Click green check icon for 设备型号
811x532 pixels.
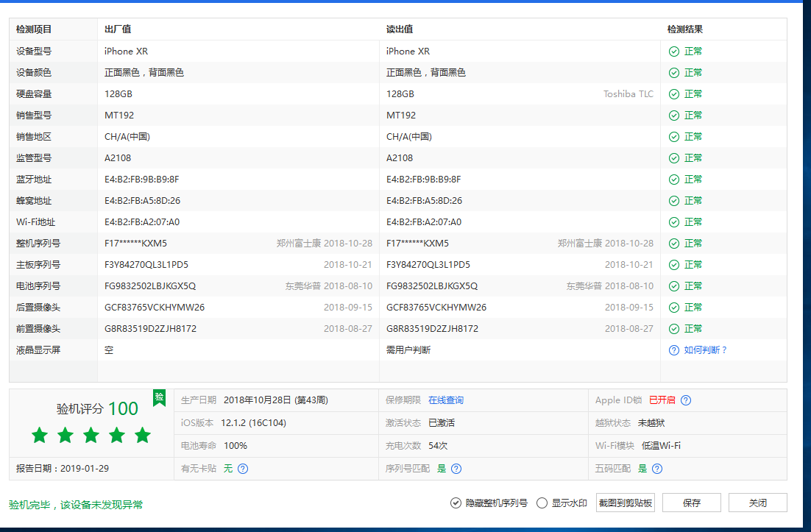click(673, 52)
